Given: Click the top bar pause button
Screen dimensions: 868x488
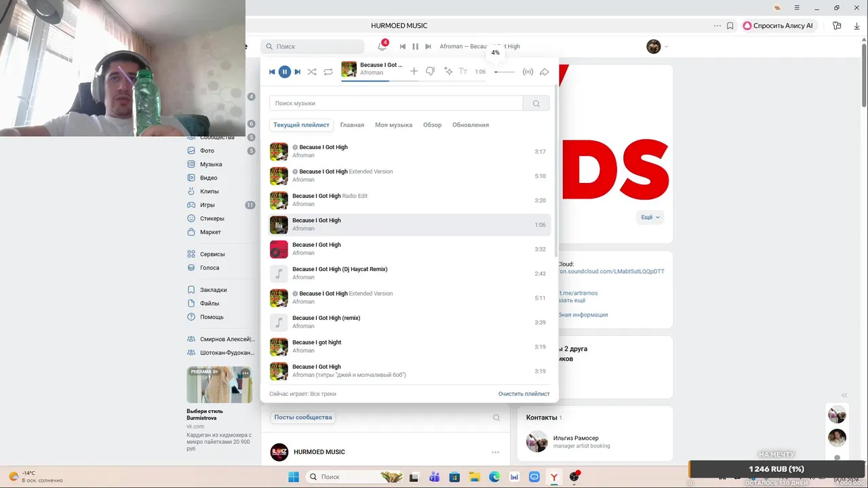Looking at the screenshot, I should (415, 46).
